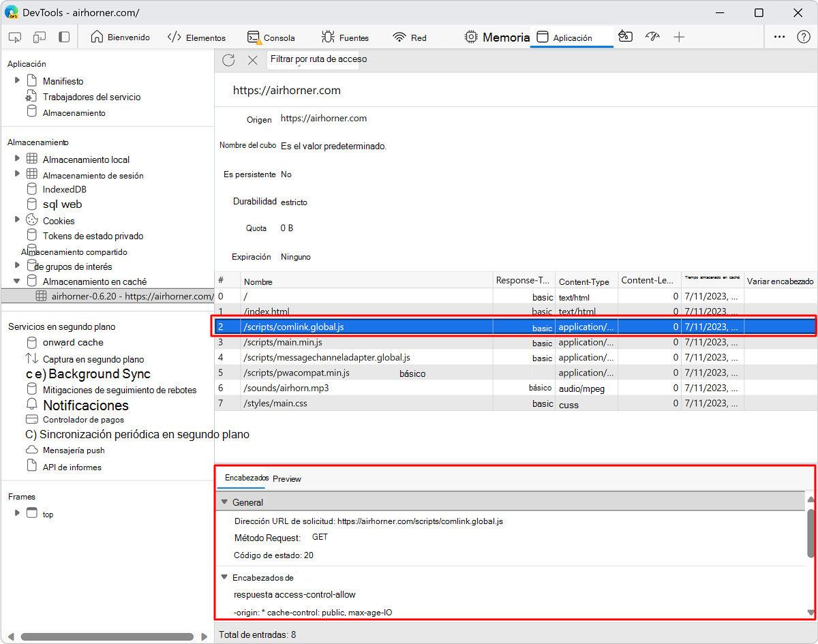
Task: Click the Controlador de pagos card icon
Action: [x=31, y=420]
